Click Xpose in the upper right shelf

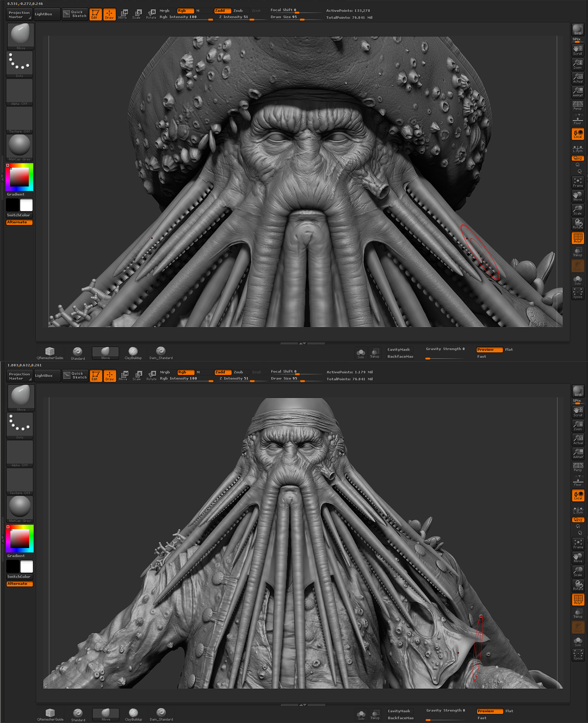tap(578, 293)
